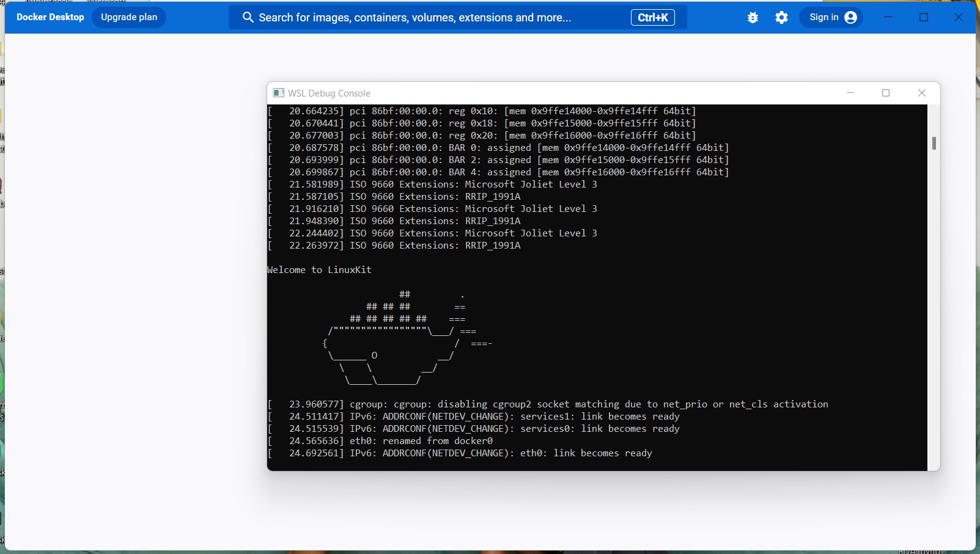
Task: Click the Sign in button
Action: (x=831, y=17)
